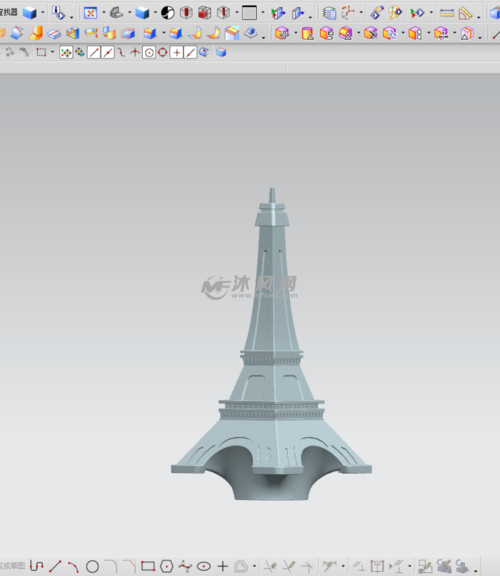The image size is (500, 576).
Task: Select the Polygon sketch tool
Action: point(166,566)
